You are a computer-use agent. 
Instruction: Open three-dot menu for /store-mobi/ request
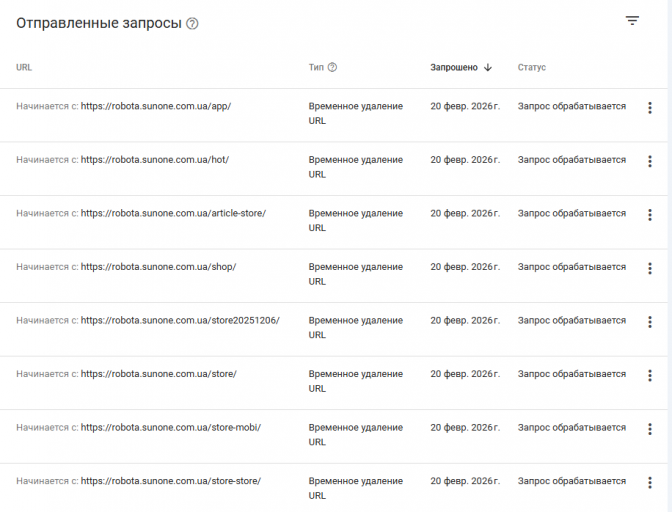tap(650, 429)
